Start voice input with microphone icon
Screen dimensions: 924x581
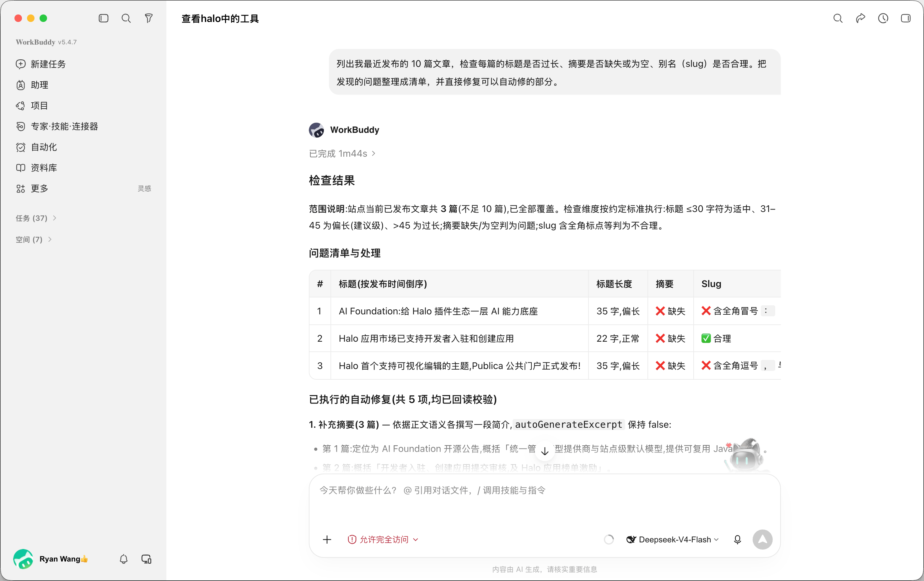click(737, 540)
